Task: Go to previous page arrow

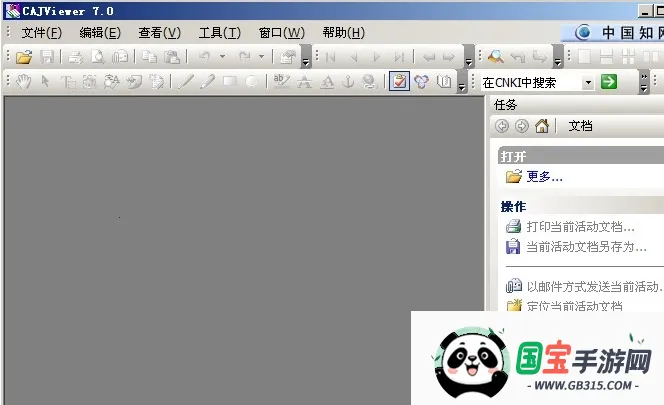Action: [354, 56]
